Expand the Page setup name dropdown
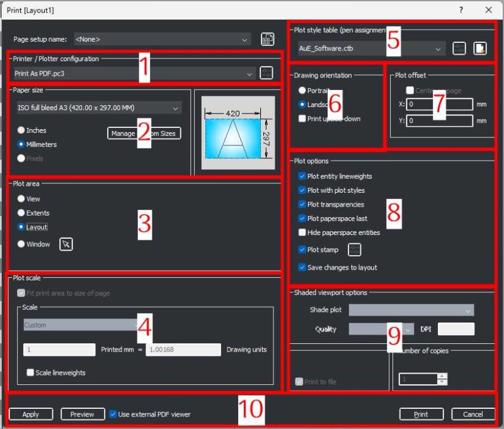This screenshot has width=504, height=429. (162, 39)
